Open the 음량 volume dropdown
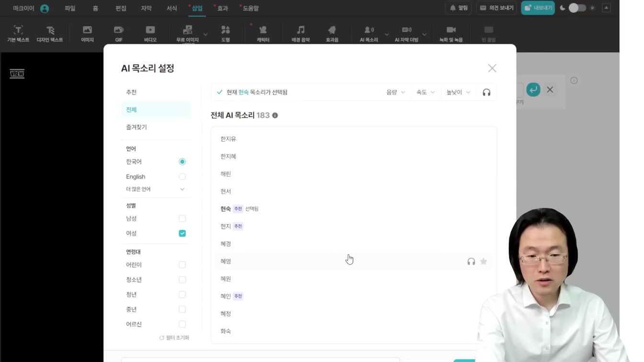The height and width of the screenshot is (362, 644). [x=395, y=92]
